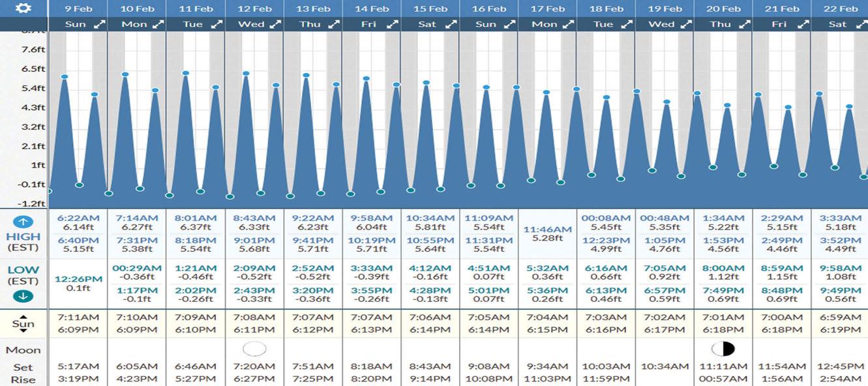Click the high tide up-arrow icon
Viewport: 868px width, 386px height.
[23, 222]
